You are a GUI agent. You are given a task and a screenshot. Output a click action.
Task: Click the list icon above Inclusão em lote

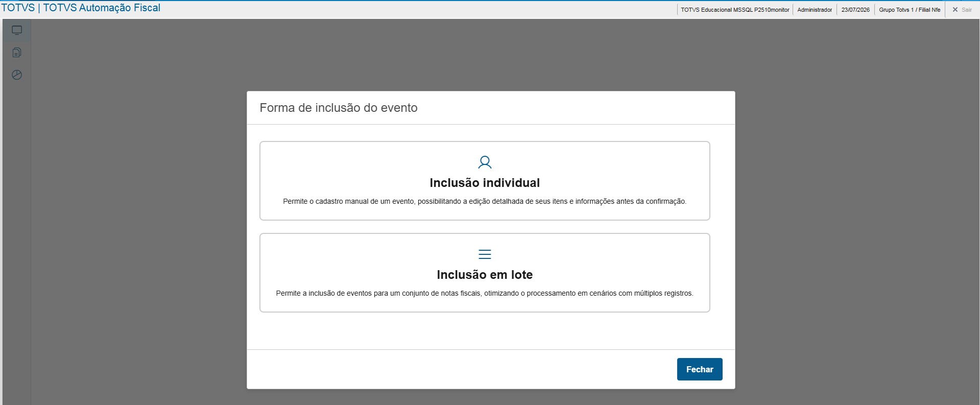pyautogui.click(x=485, y=254)
